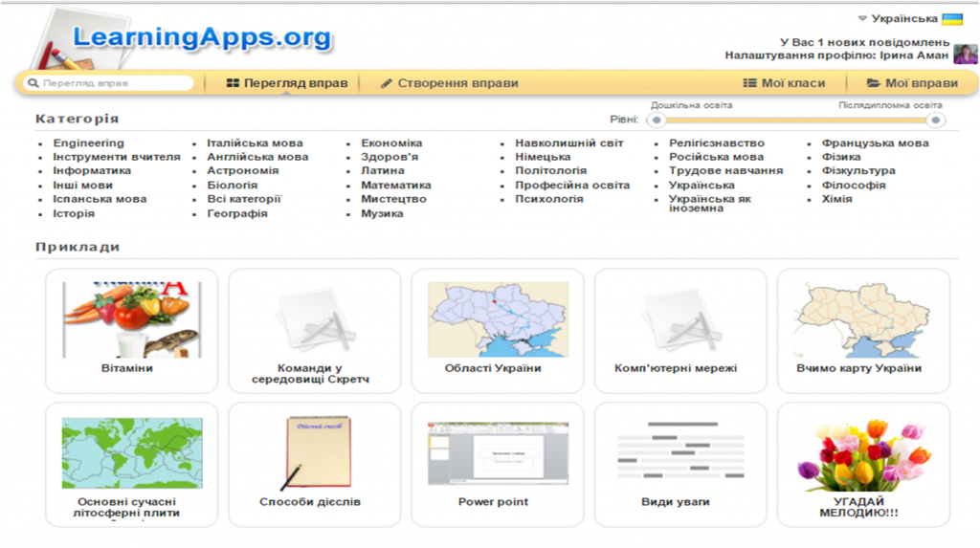Open the УГАДАЙ МЕЛОДИЮ tulips example

[863, 464]
